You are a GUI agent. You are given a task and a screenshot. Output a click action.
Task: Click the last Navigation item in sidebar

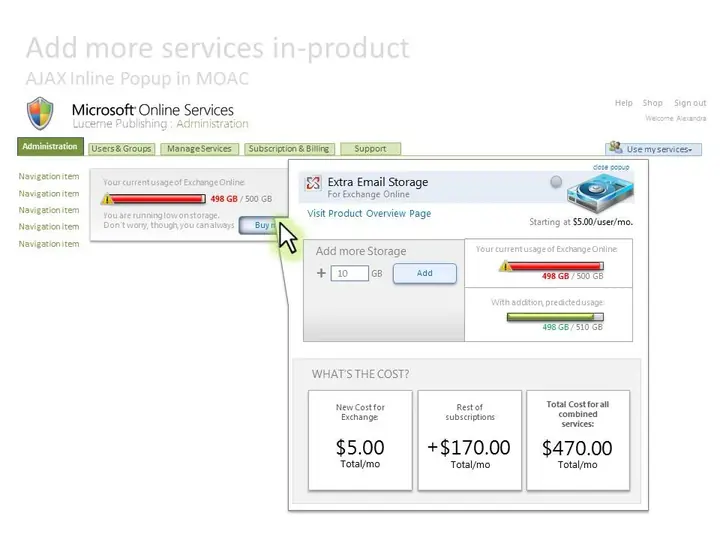(x=49, y=244)
